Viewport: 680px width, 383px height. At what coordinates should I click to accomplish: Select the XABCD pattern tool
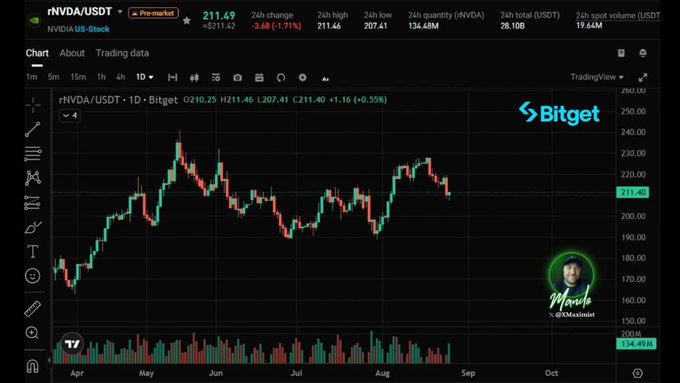33,178
